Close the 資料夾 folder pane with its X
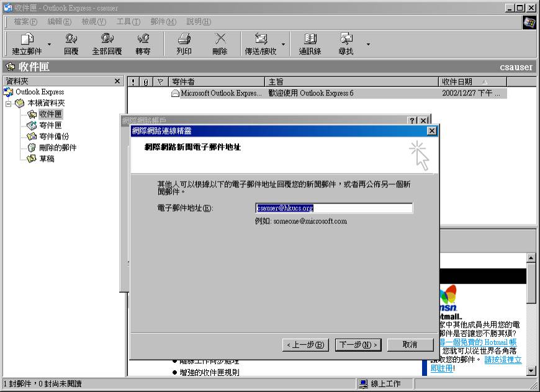This screenshot has width=540, height=392. [117, 81]
